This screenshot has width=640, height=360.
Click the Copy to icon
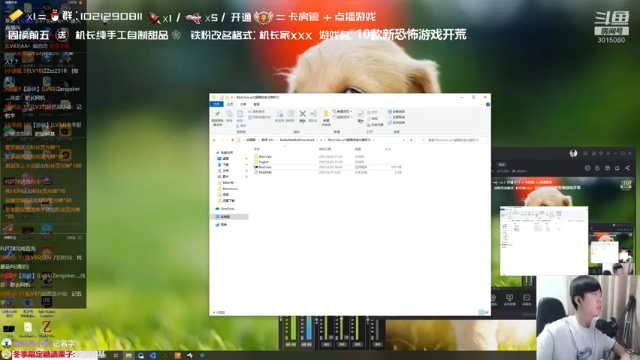point(290,116)
